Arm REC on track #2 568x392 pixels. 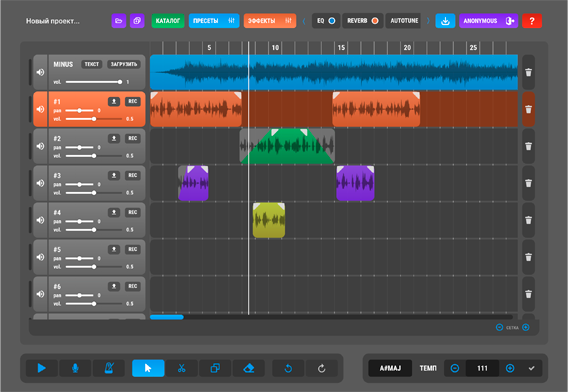pyautogui.click(x=133, y=138)
